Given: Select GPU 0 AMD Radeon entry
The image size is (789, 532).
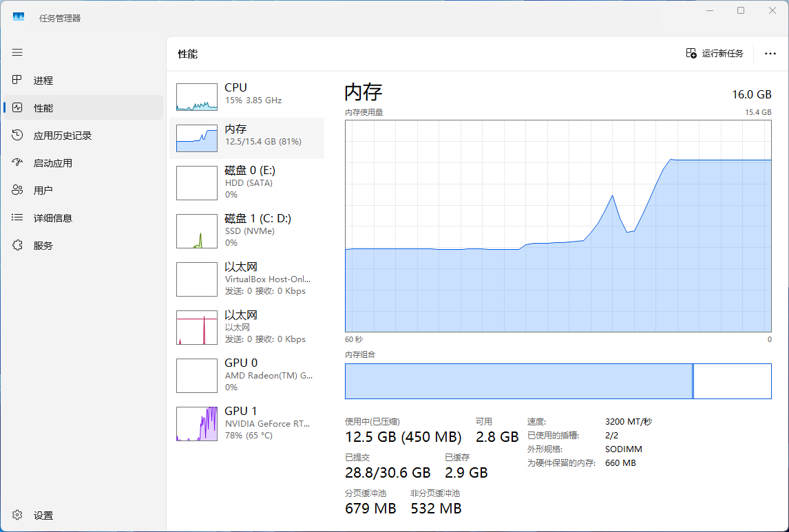Looking at the screenshot, I should click(246, 375).
